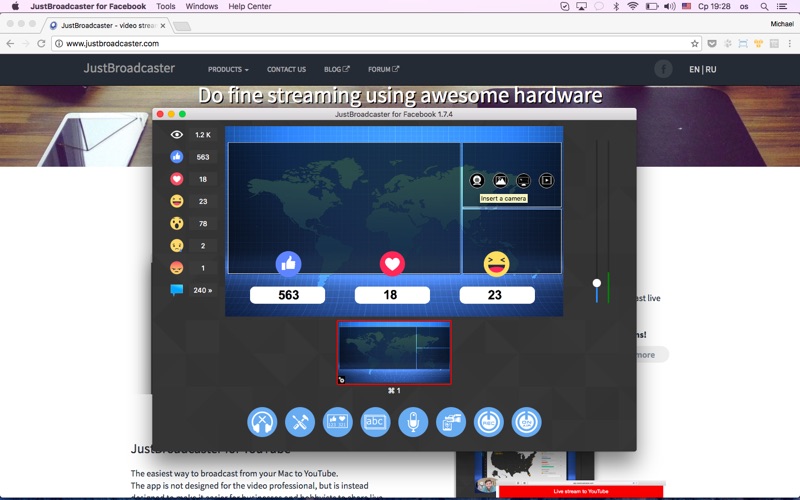Insert a camera in the preview pane
The image size is (800, 500).
pos(477,180)
